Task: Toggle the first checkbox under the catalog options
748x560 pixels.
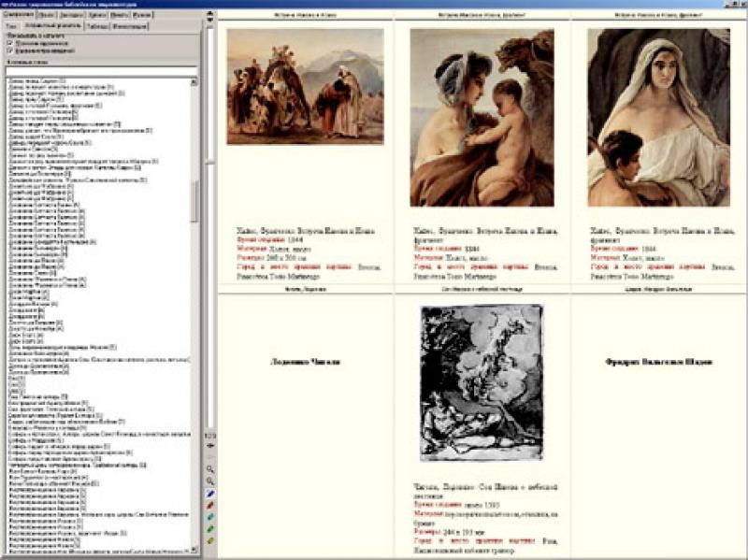Action: tap(9, 42)
